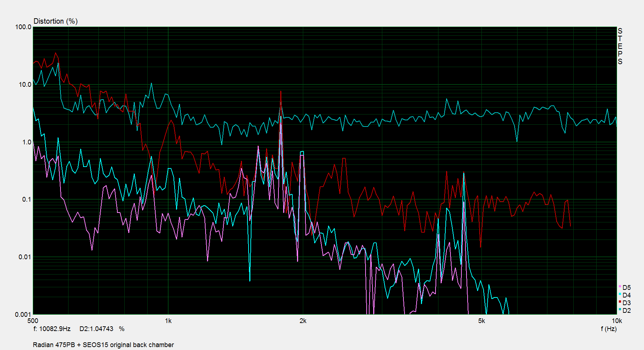Click the D5 legend color marker

click(x=620, y=287)
